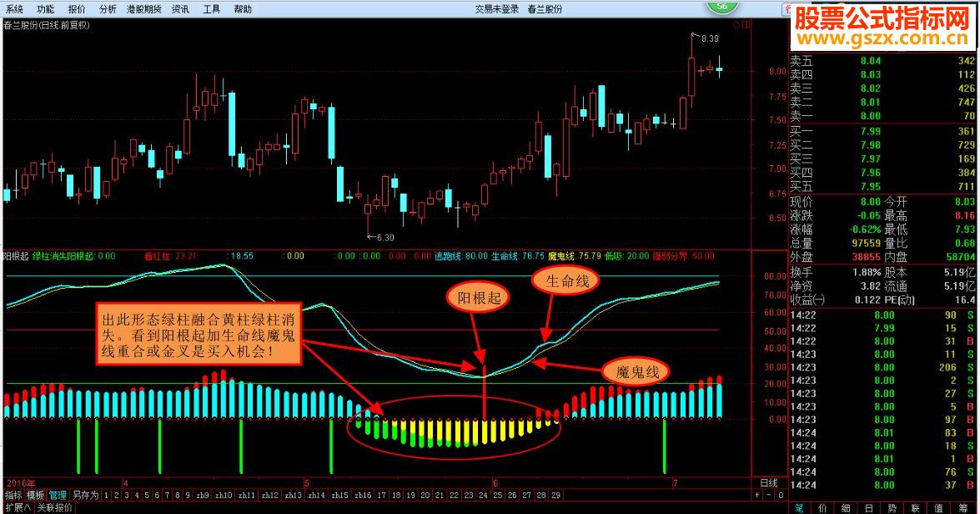Click the green 56 badge in title bar

[722, 6]
